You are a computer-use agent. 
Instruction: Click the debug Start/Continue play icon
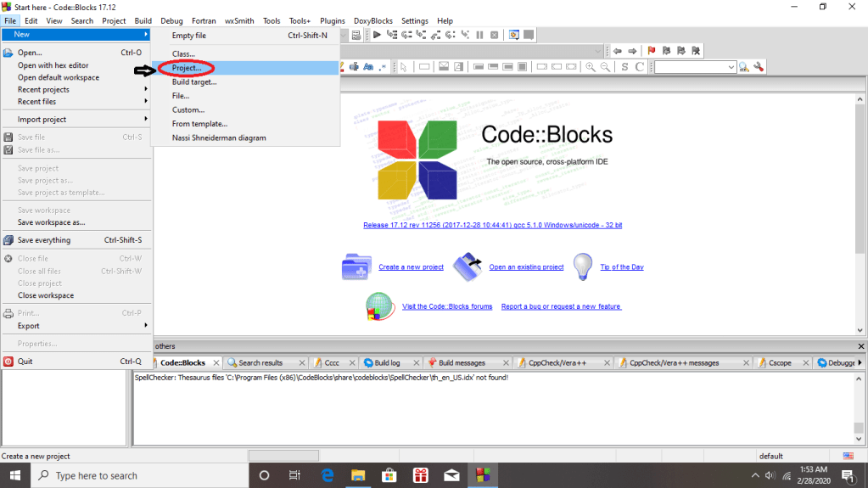coord(377,35)
